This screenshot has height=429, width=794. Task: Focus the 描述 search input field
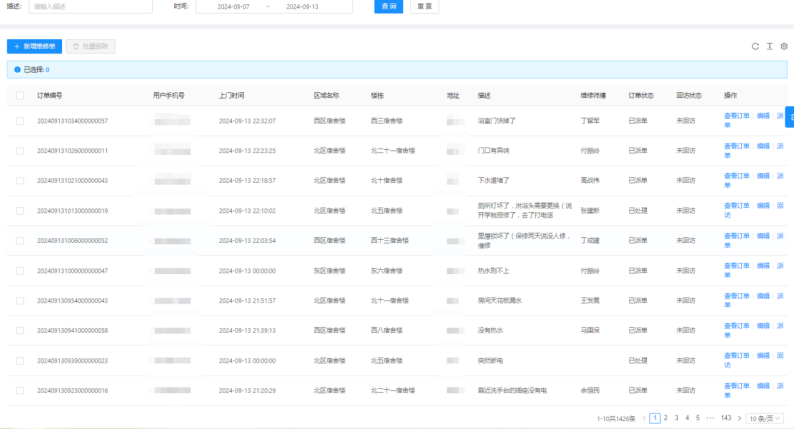[x=91, y=7]
